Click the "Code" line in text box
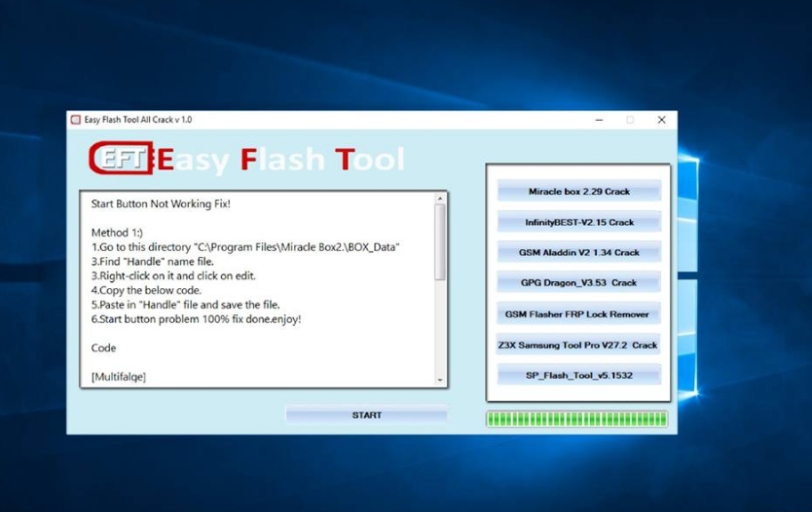The width and height of the screenshot is (812, 512). (103, 347)
